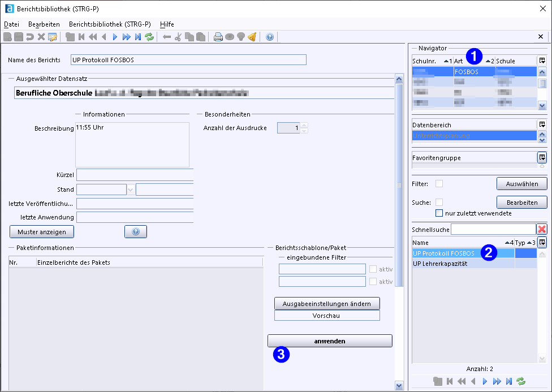
Task: Enable the 'nur zuletzt verwendete' checkbox
Action: (439, 213)
